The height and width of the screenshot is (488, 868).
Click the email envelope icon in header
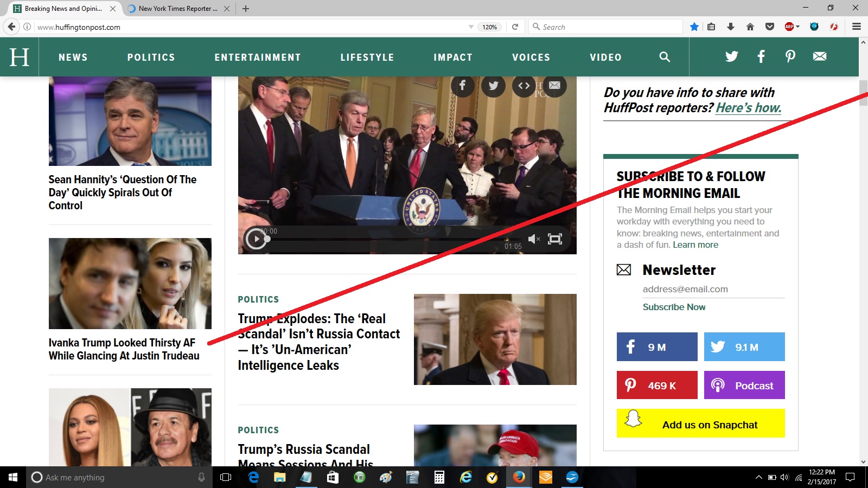pyautogui.click(x=820, y=56)
